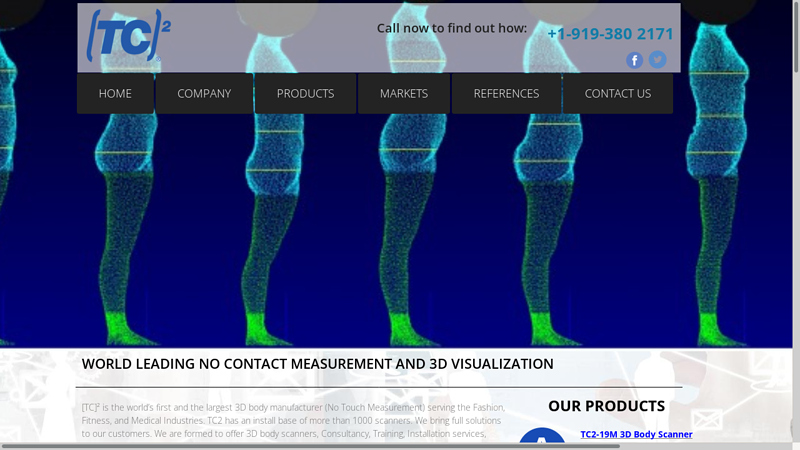Click the vertical scrollbar thumb
The width and height of the screenshot is (800, 450).
tap(796, 36)
